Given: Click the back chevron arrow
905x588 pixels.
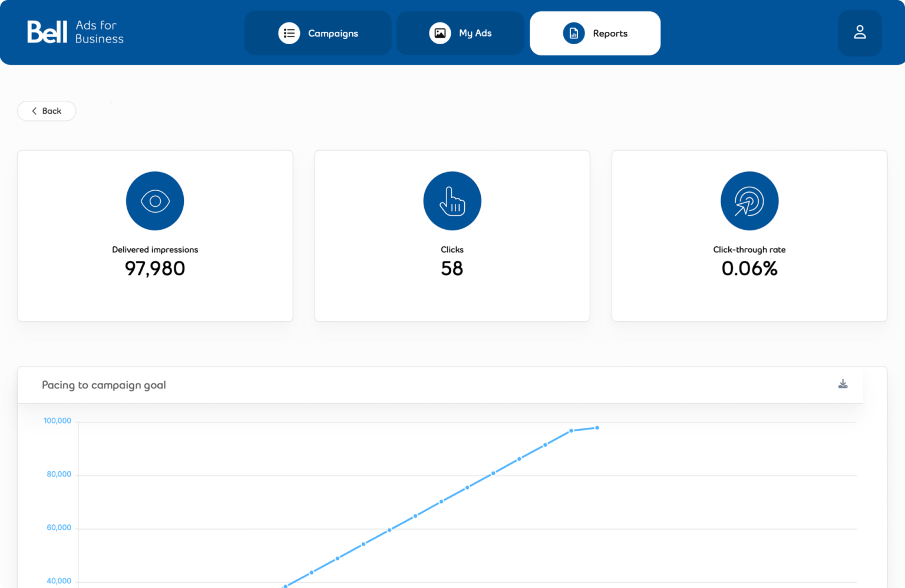Looking at the screenshot, I should [x=35, y=111].
